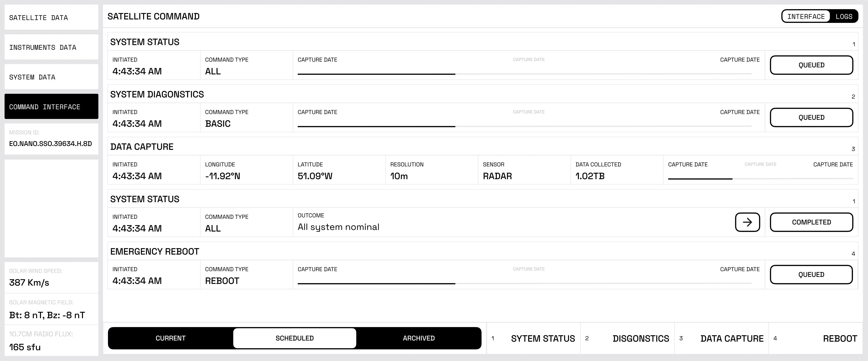Select the INTERFACE toggle option

[x=806, y=17]
